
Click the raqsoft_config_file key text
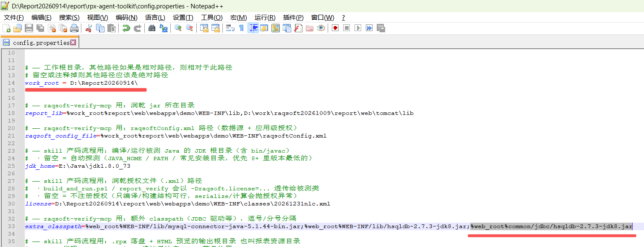pyautogui.click(x=60, y=136)
